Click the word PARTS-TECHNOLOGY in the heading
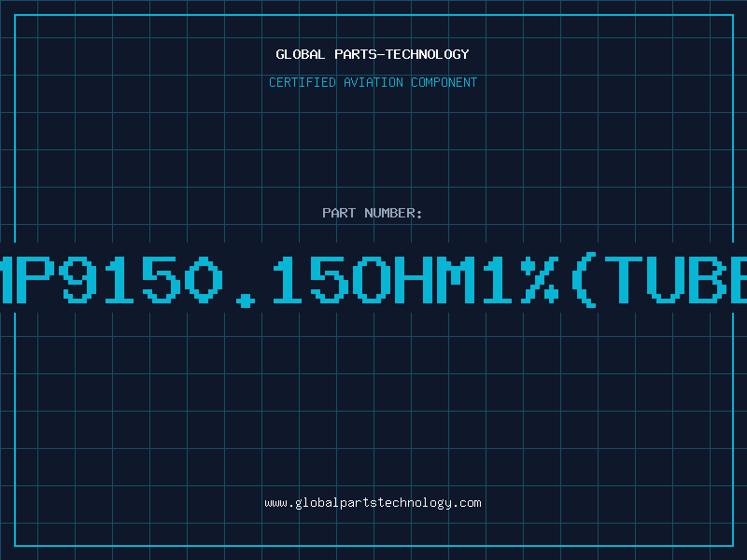The width and height of the screenshot is (747, 560). (x=402, y=54)
